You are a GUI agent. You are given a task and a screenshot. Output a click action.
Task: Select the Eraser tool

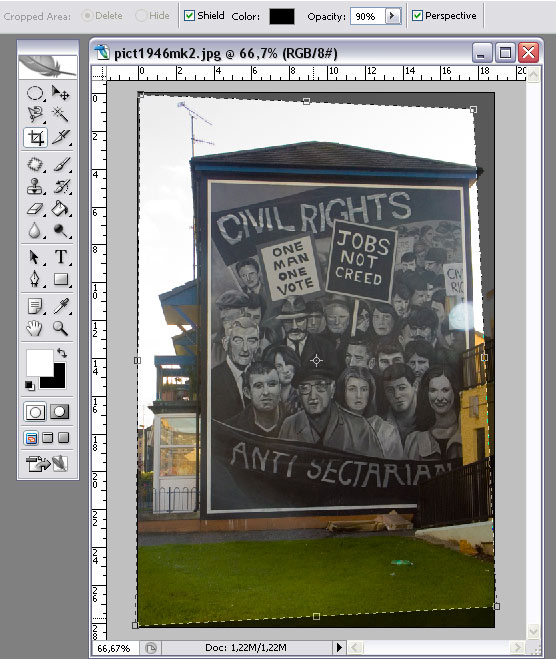[x=35, y=208]
